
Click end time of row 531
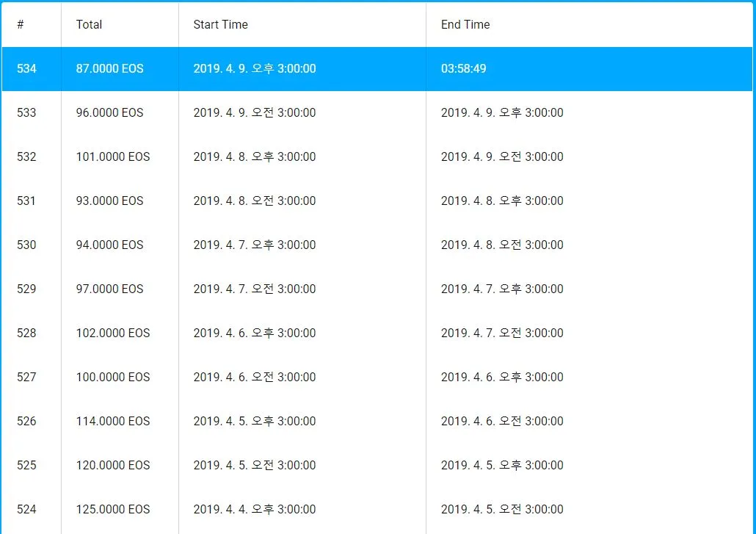click(x=502, y=201)
